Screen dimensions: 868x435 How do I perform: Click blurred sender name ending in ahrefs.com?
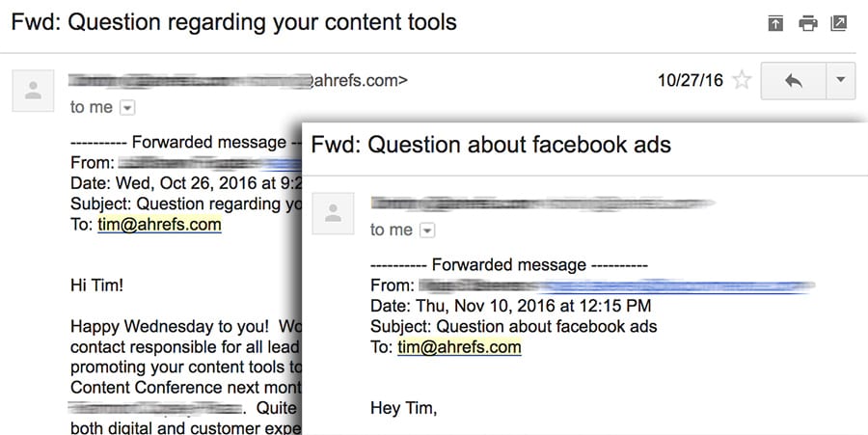click(x=236, y=81)
